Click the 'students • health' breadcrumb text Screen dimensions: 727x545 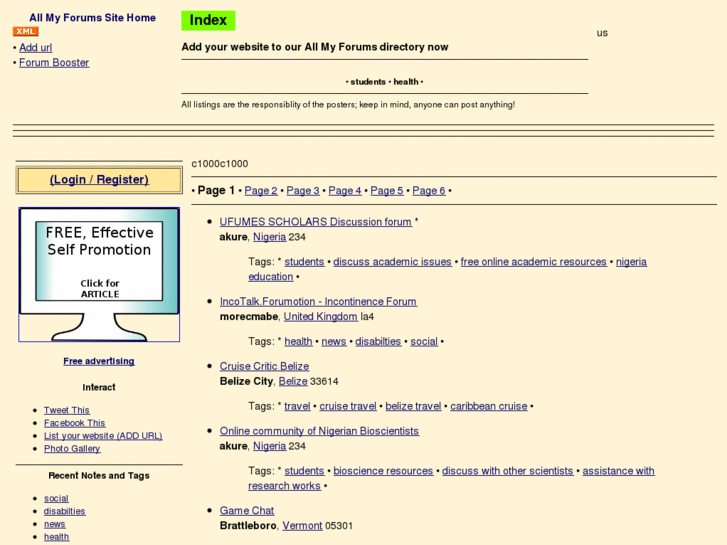pyautogui.click(x=384, y=82)
